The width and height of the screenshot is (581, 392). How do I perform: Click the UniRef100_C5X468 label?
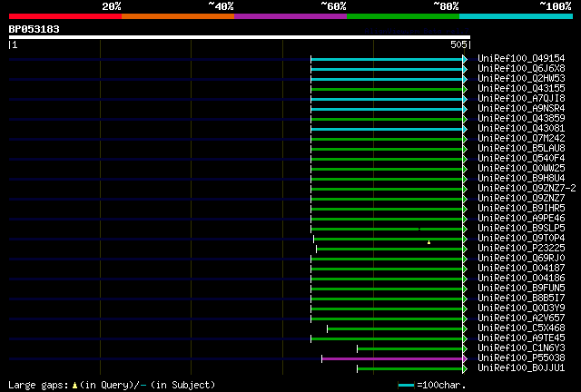pyautogui.click(x=521, y=328)
